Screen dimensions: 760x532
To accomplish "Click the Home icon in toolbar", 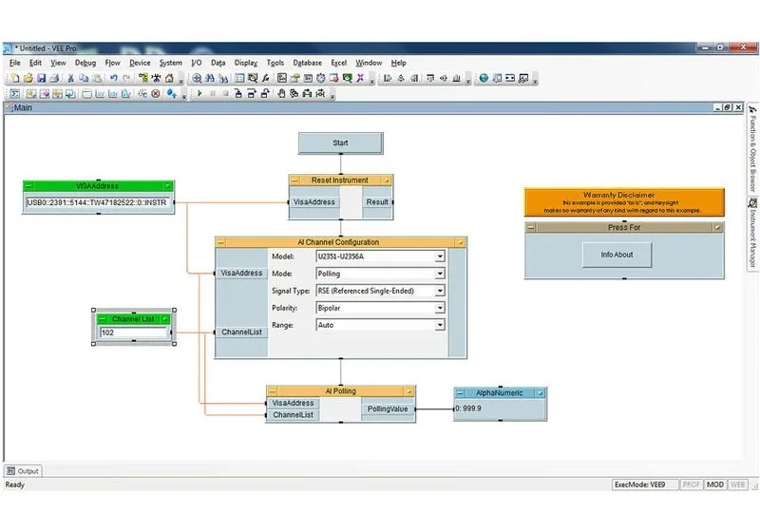I will pos(169,78).
